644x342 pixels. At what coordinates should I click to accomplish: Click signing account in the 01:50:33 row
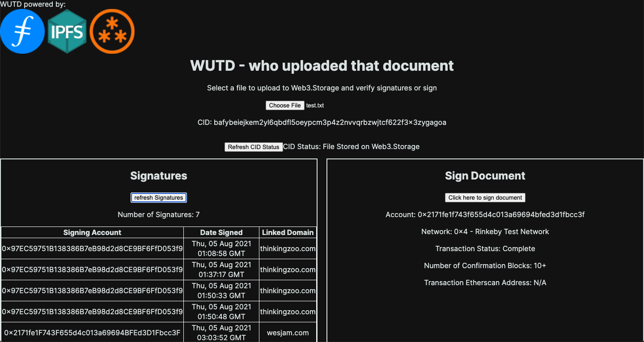point(92,291)
